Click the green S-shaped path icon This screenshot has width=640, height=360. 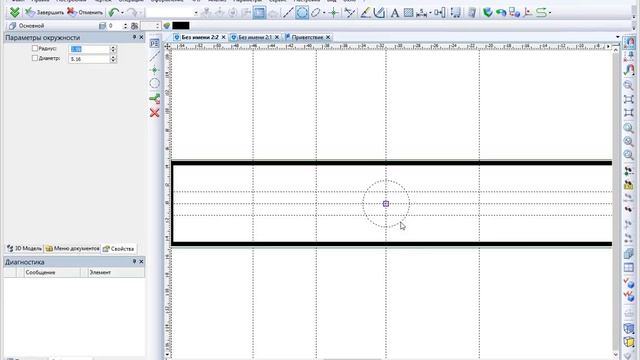click(541, 13)
